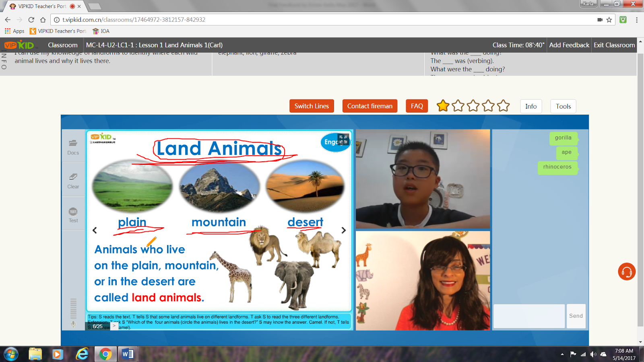Open the FAQ button
This screenshot has height=362, width=644.
click(417, 106)
